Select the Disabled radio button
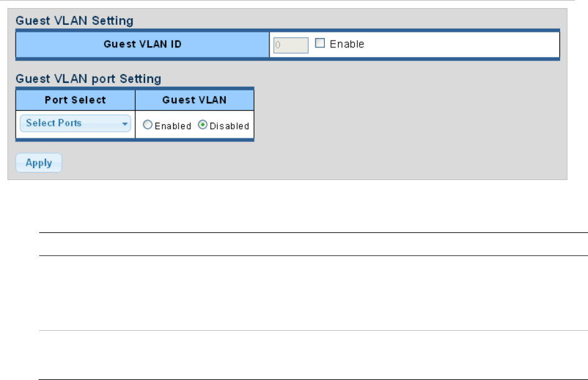 [202, 125]
